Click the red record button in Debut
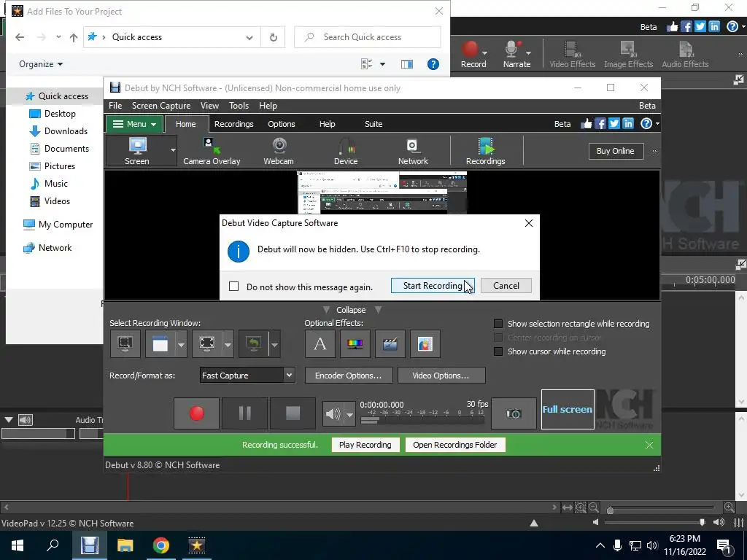The width and height of the screenshot is (747, 560). [x=197, y=413]
